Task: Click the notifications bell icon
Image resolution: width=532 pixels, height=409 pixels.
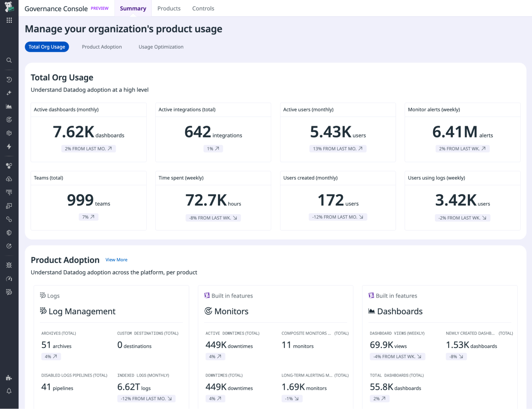Action: pos(9,391)
